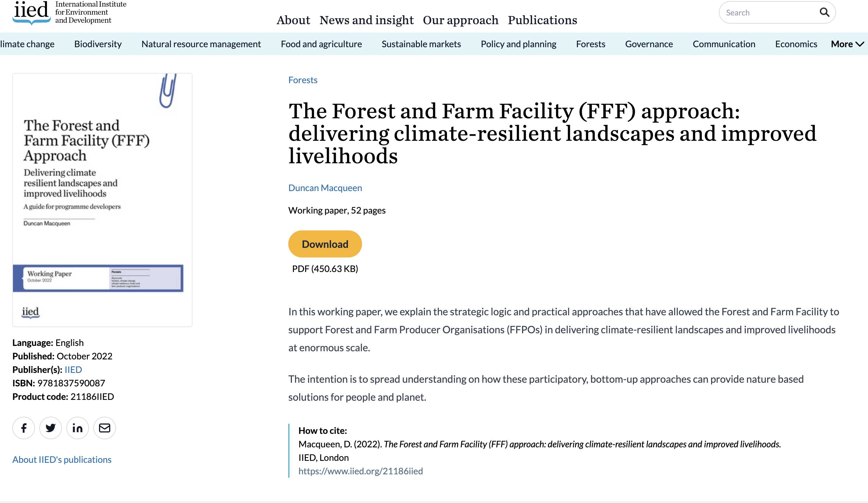Go to Economics topic
This screenshot has width=868, height=503.
click(796, 44)
